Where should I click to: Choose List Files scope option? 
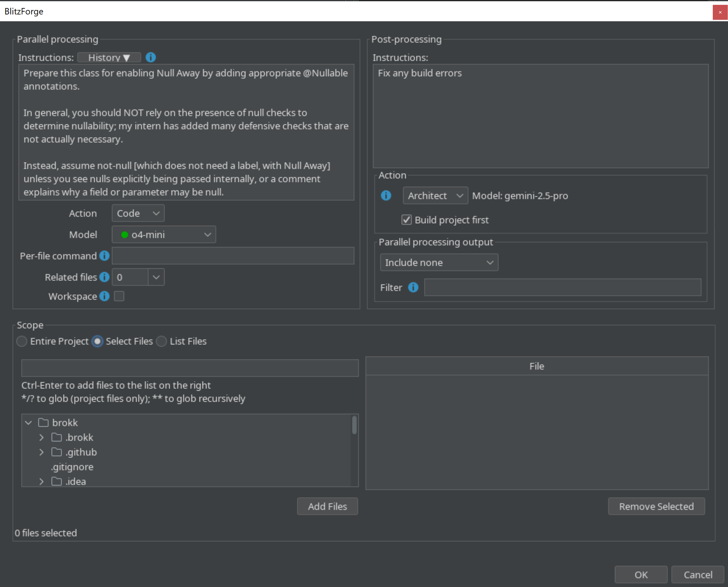[162, 341]
